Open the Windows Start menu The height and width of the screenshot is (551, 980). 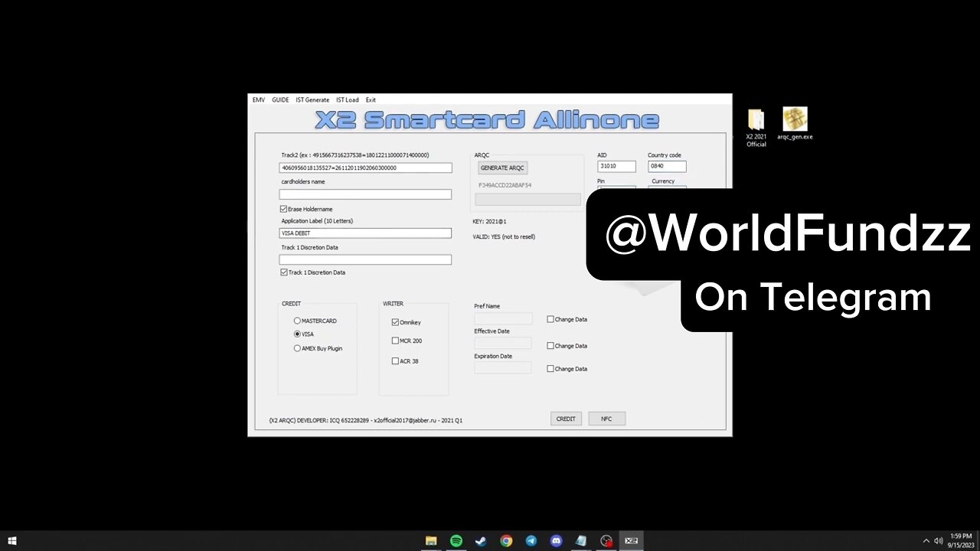pyautogui.click(x=12, y=541)
